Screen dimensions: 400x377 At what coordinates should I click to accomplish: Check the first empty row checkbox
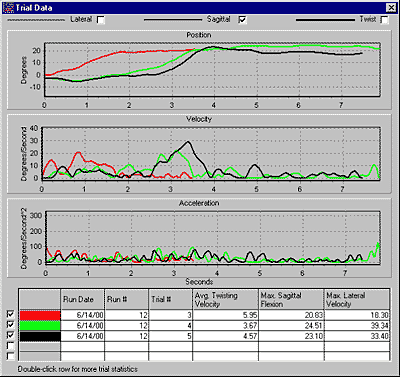11,346
